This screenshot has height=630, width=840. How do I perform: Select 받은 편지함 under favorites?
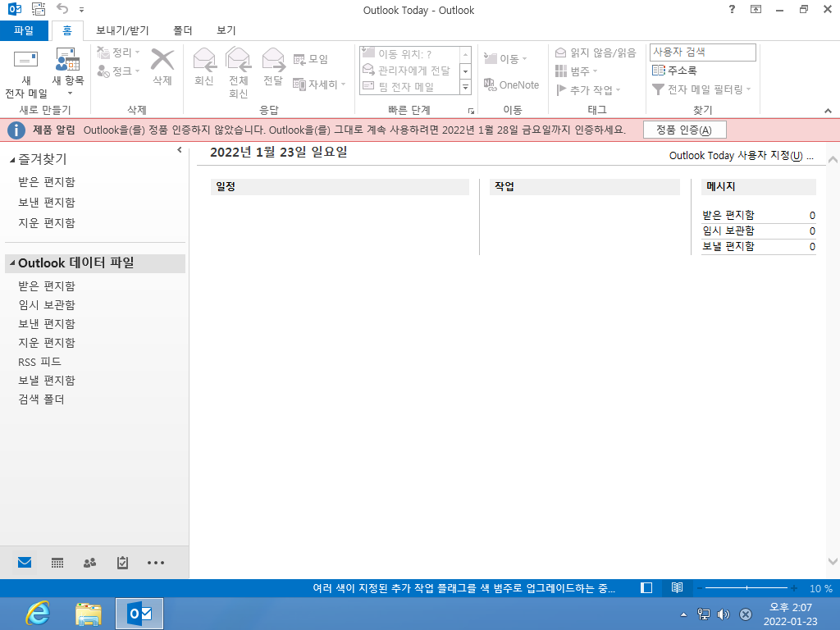47,181
